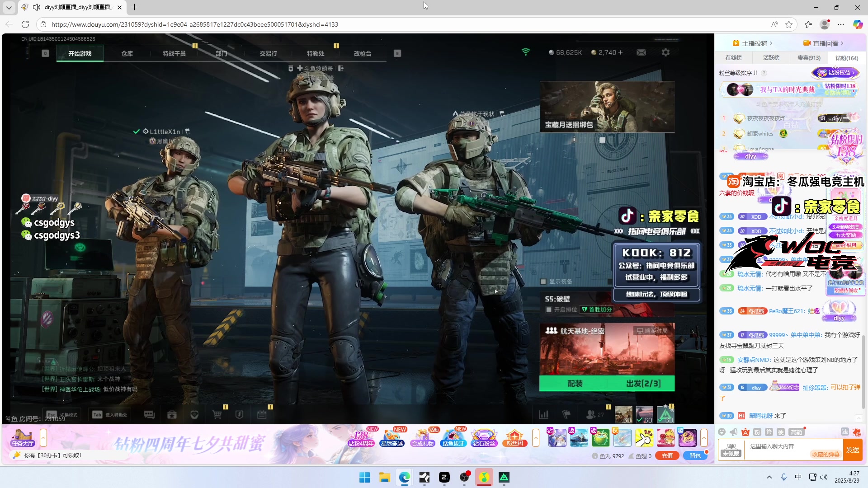Open the 鲨鱼拔牙 activity icon
Viewport: 868px width, 488px height.
[x=453, y=438]
